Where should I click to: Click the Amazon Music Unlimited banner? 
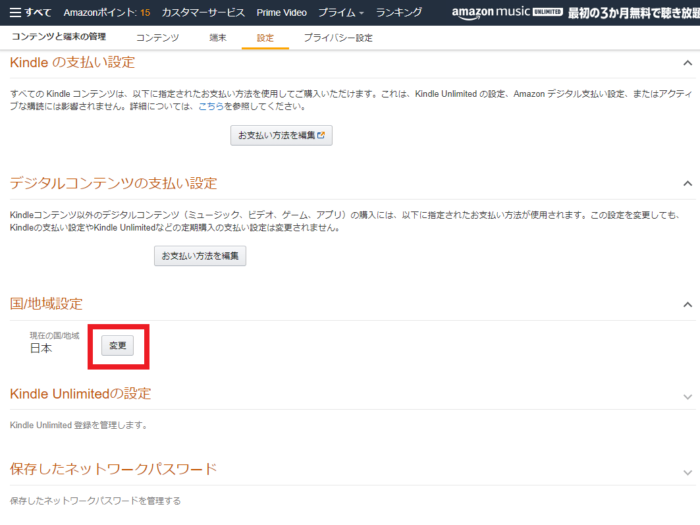(575, 12)
